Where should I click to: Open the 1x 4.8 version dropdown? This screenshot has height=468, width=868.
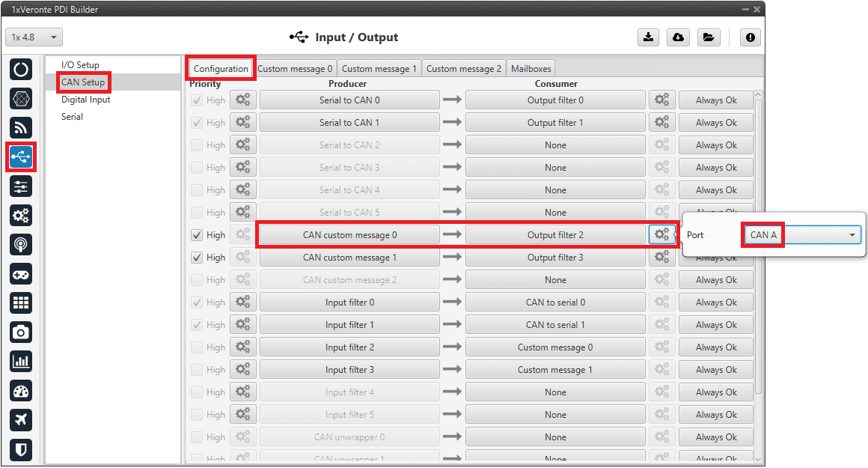tap(34, 37)
